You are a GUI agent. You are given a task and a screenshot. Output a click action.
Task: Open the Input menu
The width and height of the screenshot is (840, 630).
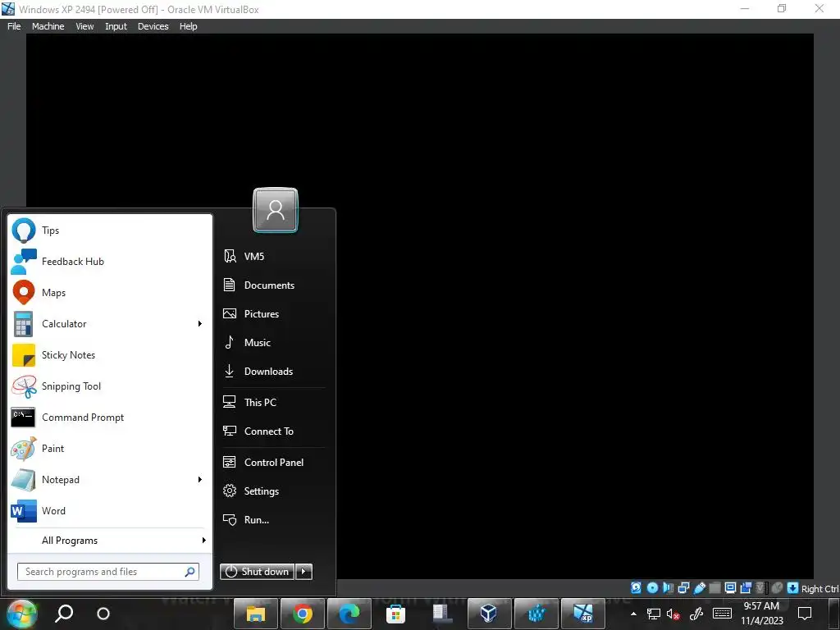coord(116,26)
